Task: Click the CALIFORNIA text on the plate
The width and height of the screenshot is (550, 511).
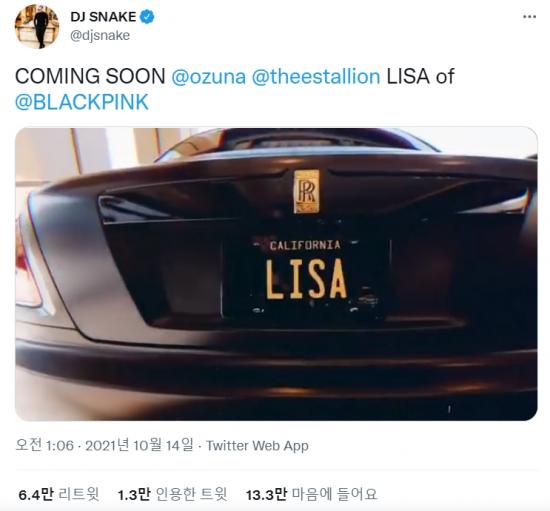Action: 305,245
